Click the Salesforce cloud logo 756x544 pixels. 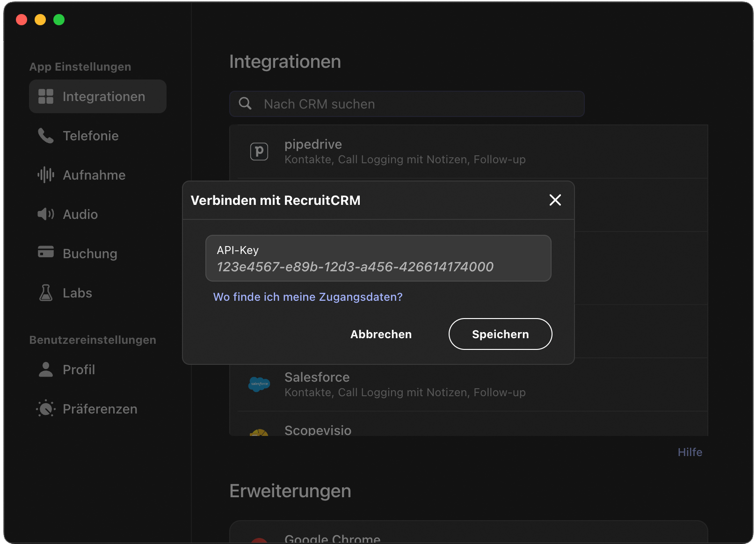[x=259, y=384]
